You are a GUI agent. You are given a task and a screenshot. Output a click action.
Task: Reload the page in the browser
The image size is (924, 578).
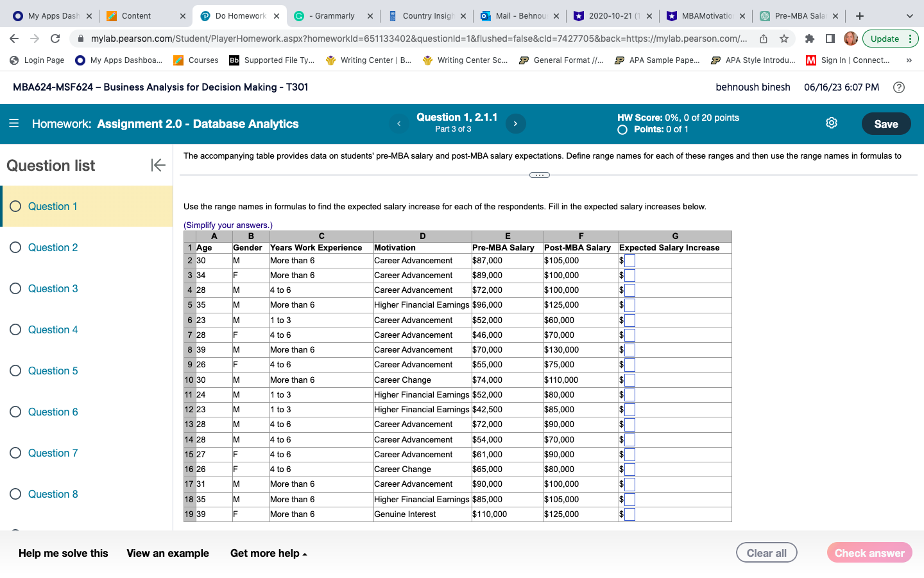click(55, 39)
